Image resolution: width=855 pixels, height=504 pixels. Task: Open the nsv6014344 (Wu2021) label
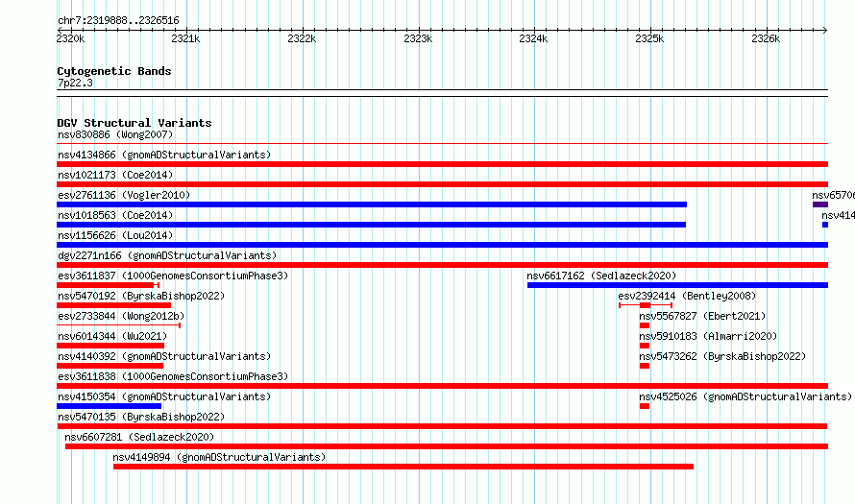tap(112, 336)
